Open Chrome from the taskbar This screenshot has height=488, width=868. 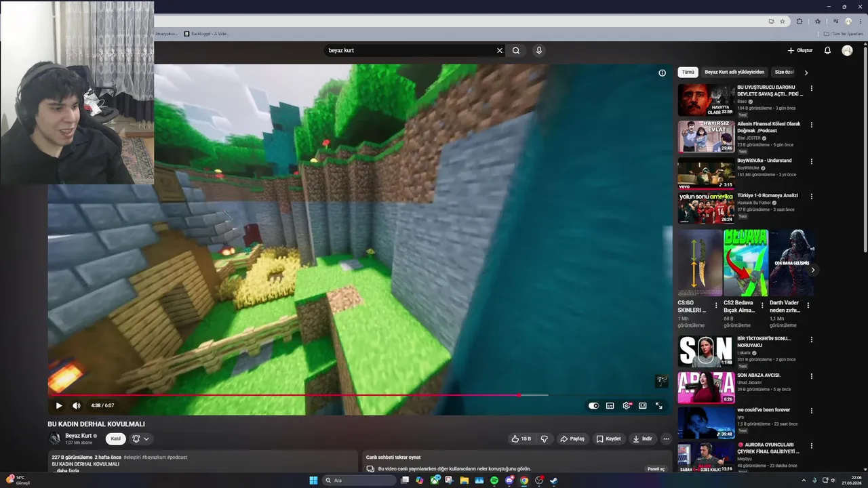tap(524, 481)
